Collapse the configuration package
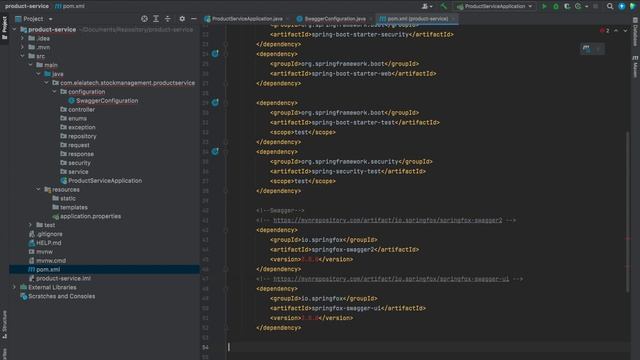 [x=54, y=92]
